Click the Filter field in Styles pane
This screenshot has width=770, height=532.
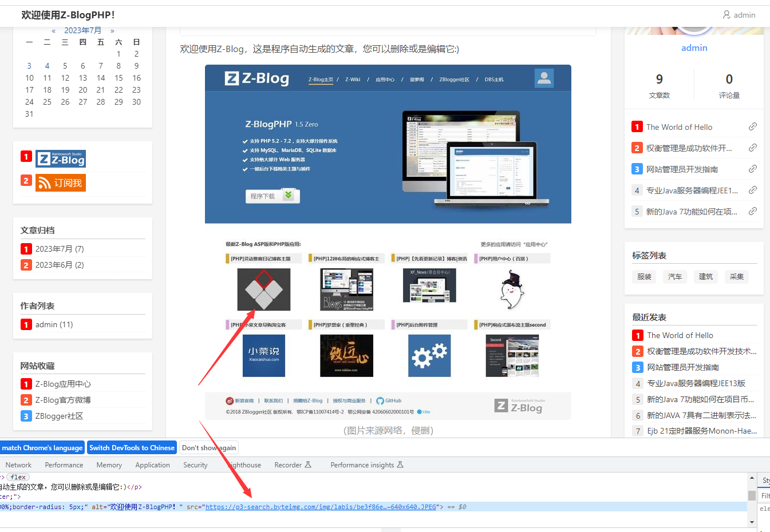(x=764, y=495)
